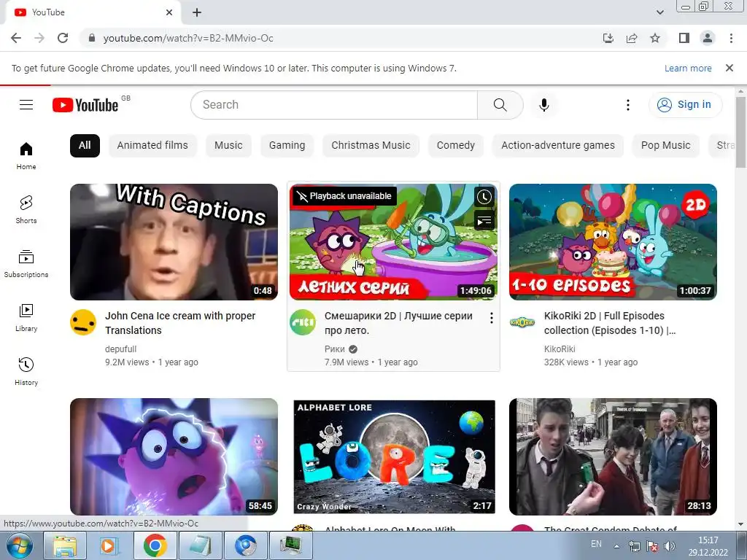Image resolution: width=747 pixels, height=560 pixels.
Task: Open Windows Start button
Action: 19,545
